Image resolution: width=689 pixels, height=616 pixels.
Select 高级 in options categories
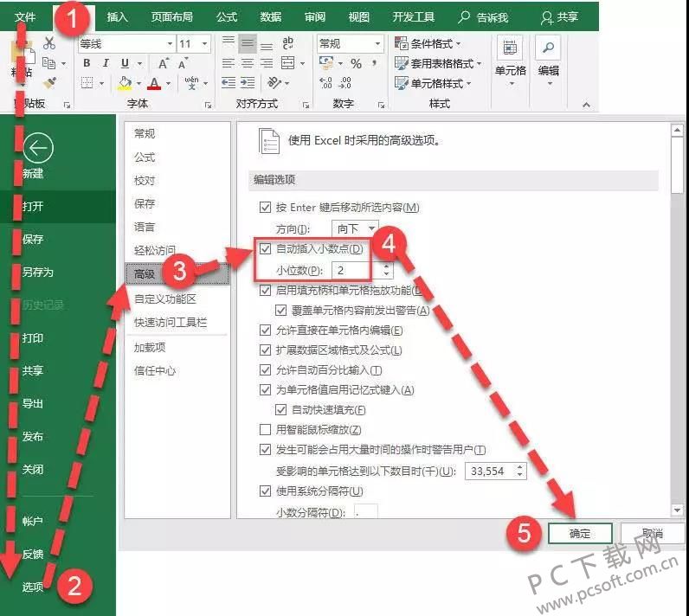point(177,274)
